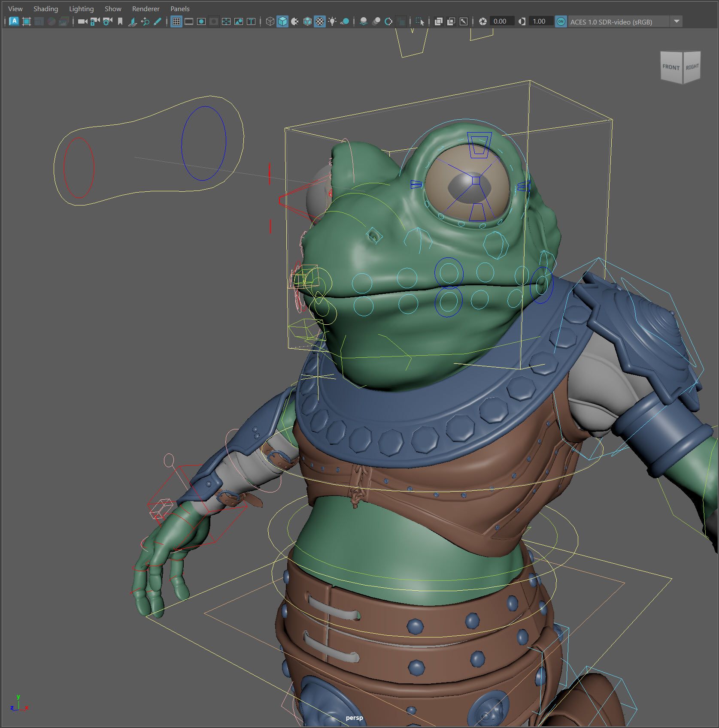This screenshot has height=728, width=719.
Task: Click the FRONT face of the View Cube
Action: pos(671,67)
